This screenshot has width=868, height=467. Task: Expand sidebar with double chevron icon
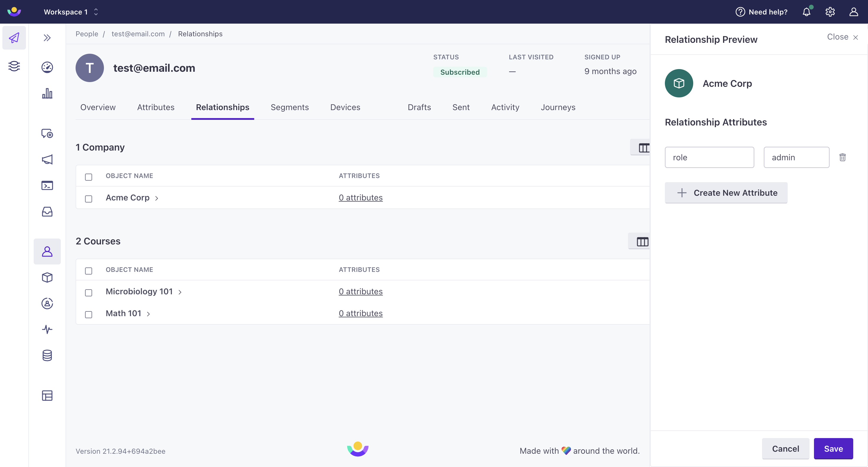47,38
